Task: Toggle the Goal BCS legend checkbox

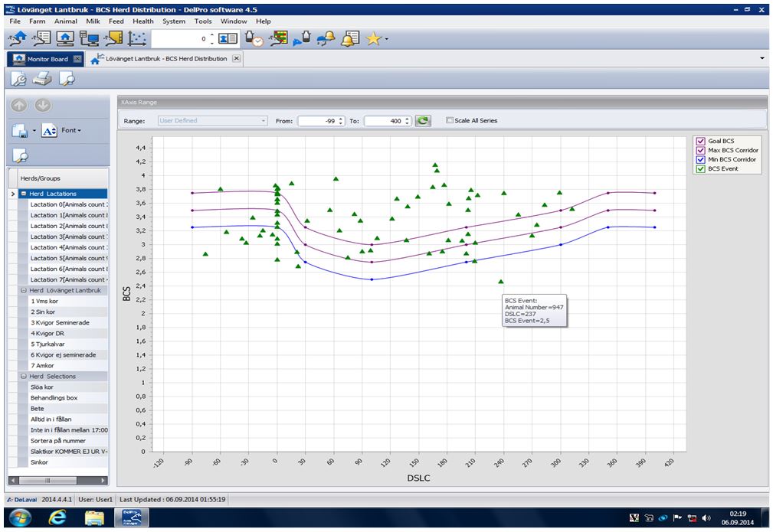Action: tap(700, 141)
